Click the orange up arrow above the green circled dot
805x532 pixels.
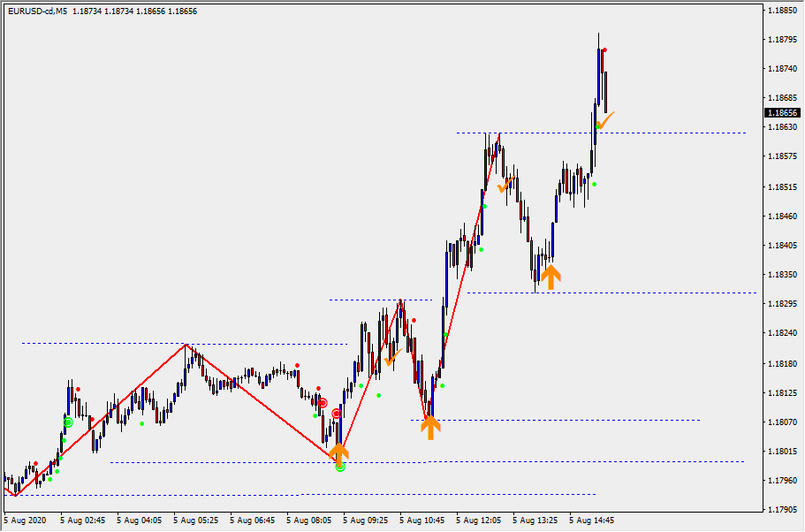click(x=339, y=451)
